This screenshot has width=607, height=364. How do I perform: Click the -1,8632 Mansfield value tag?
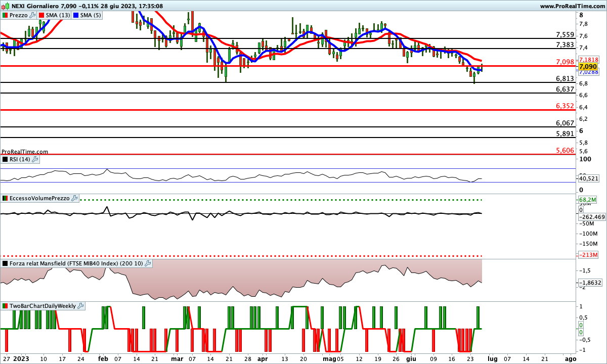590,283
